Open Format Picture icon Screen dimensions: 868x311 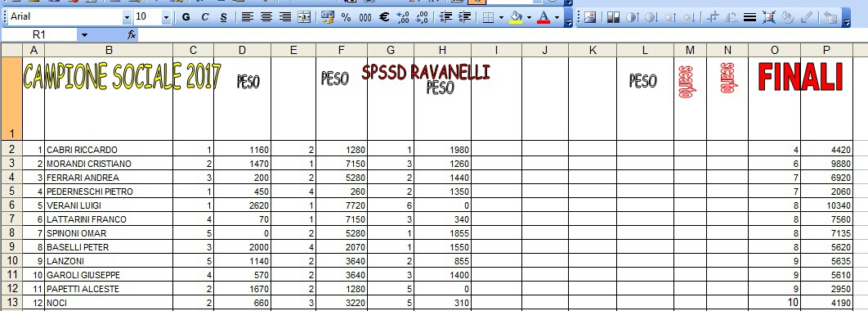(x=788, y=17)
